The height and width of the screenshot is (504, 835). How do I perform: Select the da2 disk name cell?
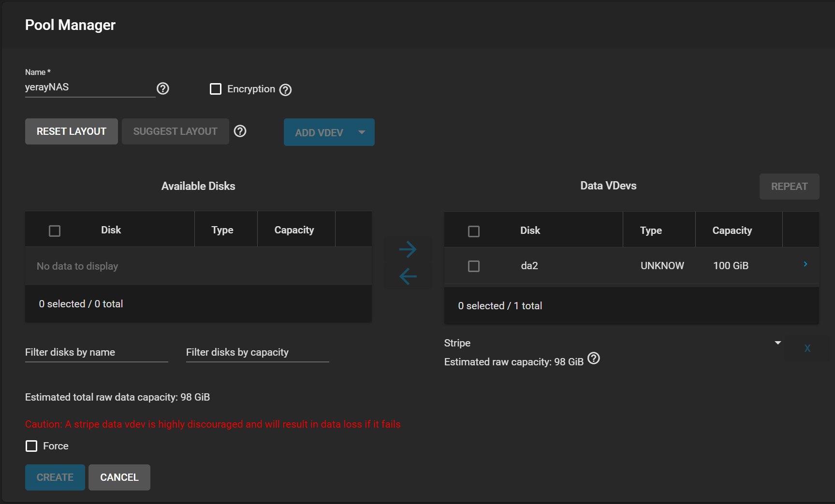click(529, 266)
